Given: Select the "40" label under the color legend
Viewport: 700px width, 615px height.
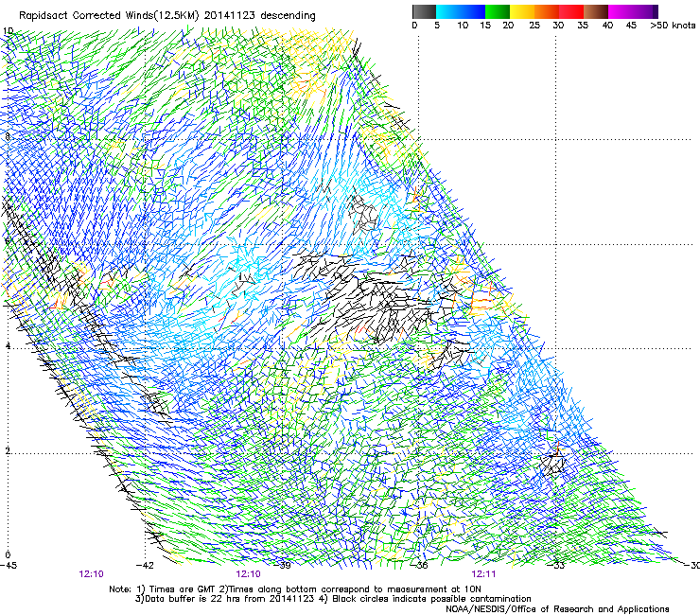Looking at the screenshot, I should (x=607, y=26).
